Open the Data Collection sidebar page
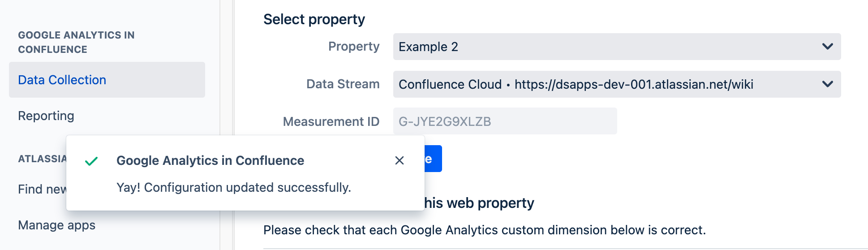868x250 pixels. click(62, 80)
